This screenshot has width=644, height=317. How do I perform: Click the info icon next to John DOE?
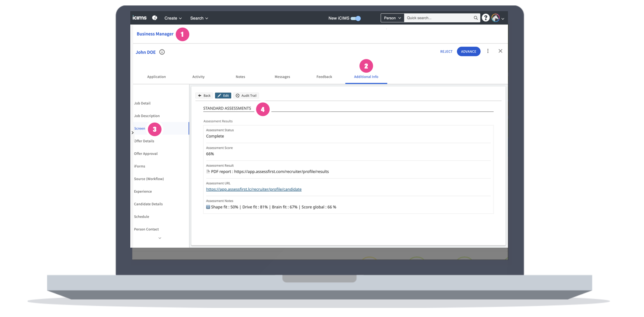(162, 52)
